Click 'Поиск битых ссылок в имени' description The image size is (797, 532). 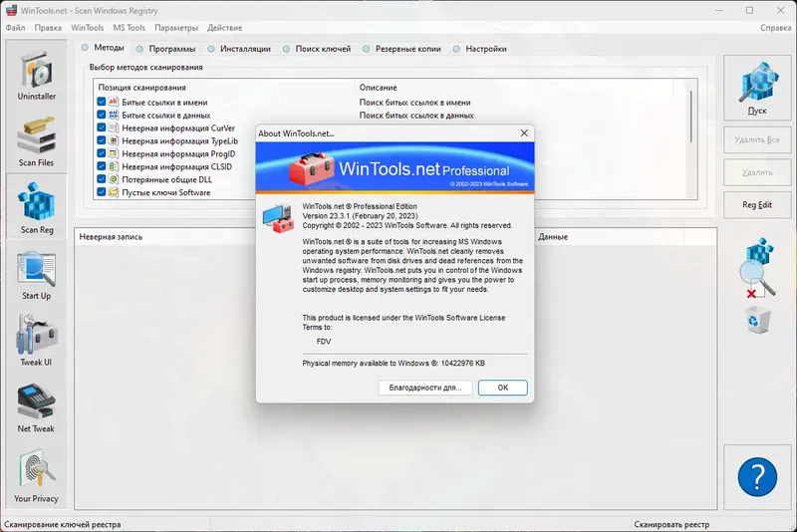[x=414, y=103]
